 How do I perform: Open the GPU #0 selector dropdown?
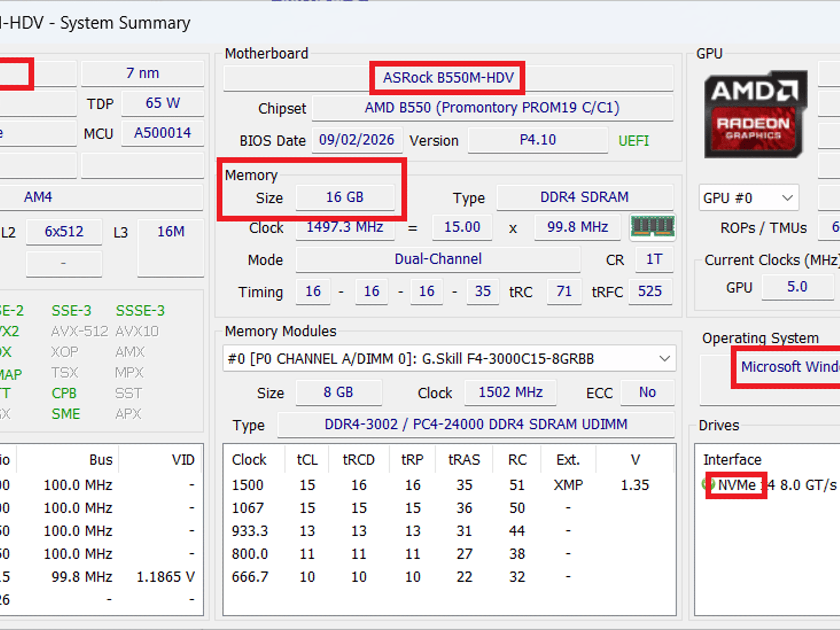click(x=749, y=198)
